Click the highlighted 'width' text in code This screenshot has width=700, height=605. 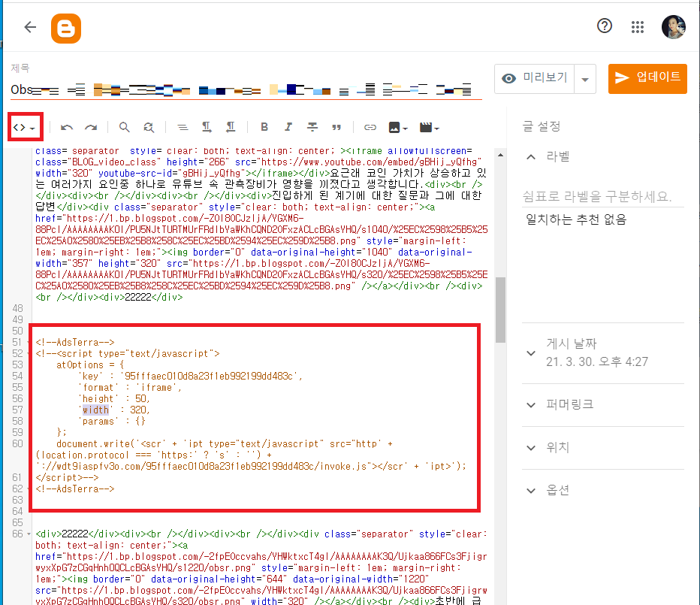point(95,410)
